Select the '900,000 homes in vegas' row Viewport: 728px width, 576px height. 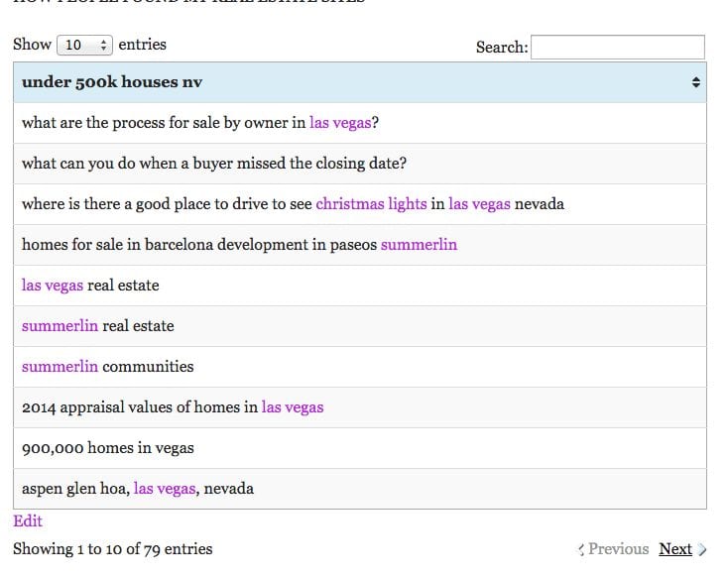[360, 448]
